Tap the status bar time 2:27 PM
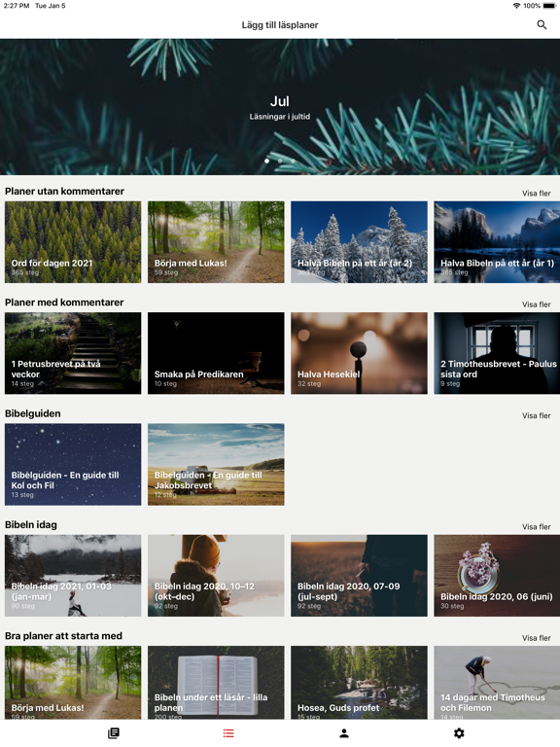 pyautogui.click(x=17, y=6)
